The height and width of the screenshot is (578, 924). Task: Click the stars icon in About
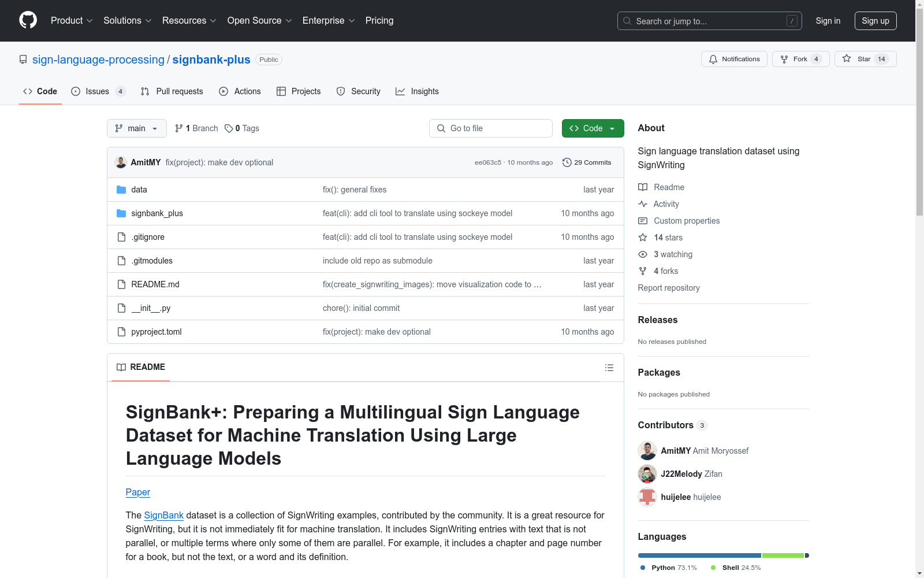coord(643,238)
